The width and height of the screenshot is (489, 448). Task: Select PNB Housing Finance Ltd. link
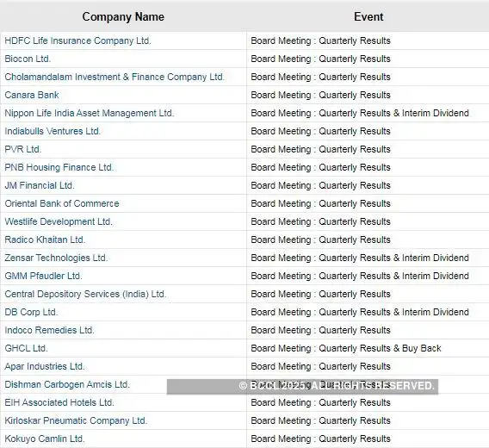point(59,168)
